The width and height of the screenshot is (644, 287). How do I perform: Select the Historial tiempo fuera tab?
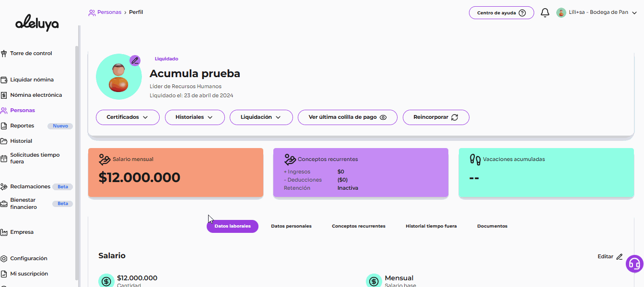pyautogui.click(x=431, y=226)
